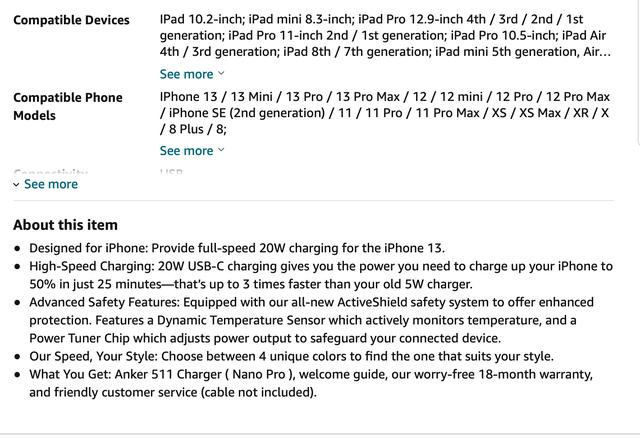Select the Designed for iPhone bullet
Image resolution: width=640 pixels, height=438 pixels.
coord(237,248)
